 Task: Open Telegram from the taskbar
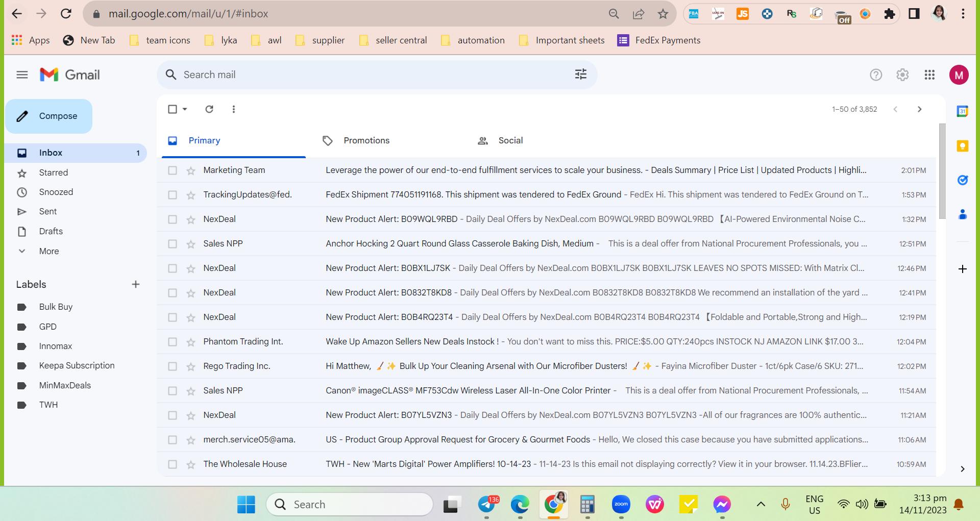click(x=487, y=505)
